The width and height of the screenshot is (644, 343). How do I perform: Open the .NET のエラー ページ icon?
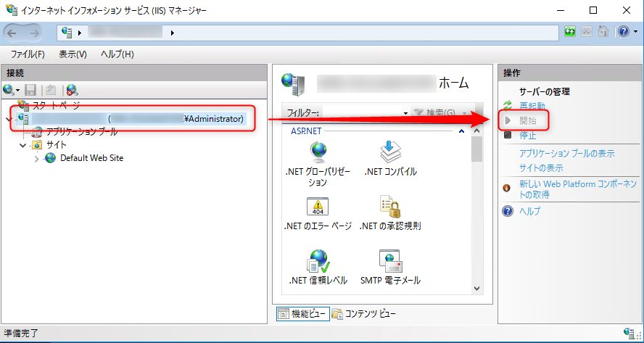[318, 207]
